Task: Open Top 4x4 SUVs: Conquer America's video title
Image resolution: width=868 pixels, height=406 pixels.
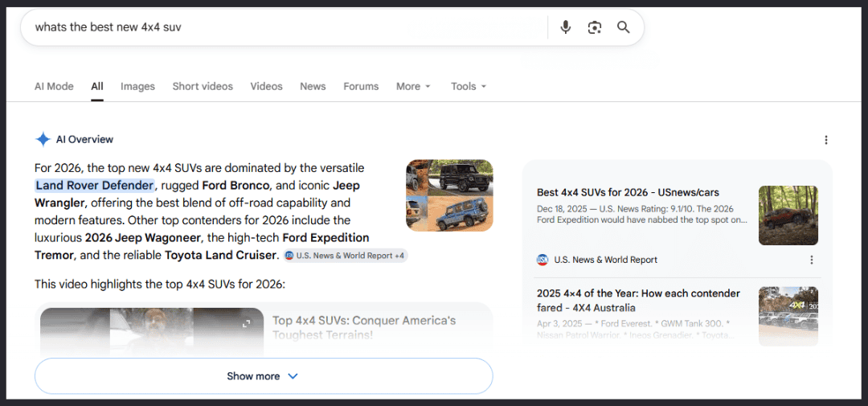Action: click(364, 327)
